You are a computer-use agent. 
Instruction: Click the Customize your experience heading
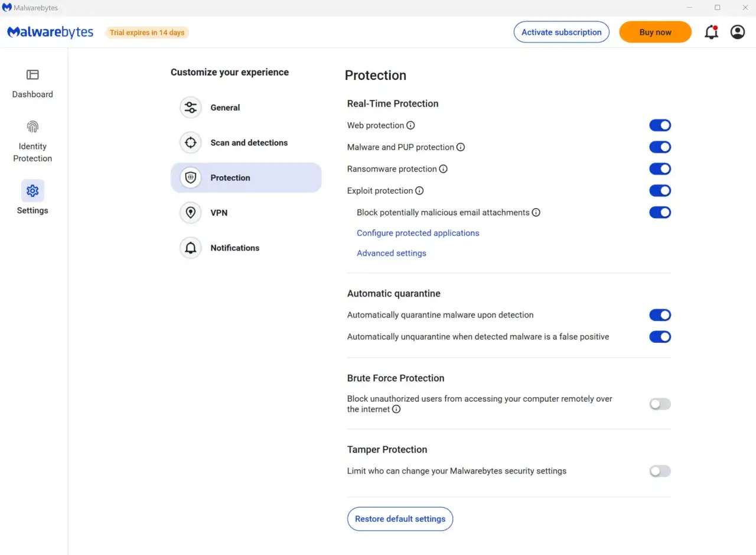pyautogui.click(x=230, y=72)
